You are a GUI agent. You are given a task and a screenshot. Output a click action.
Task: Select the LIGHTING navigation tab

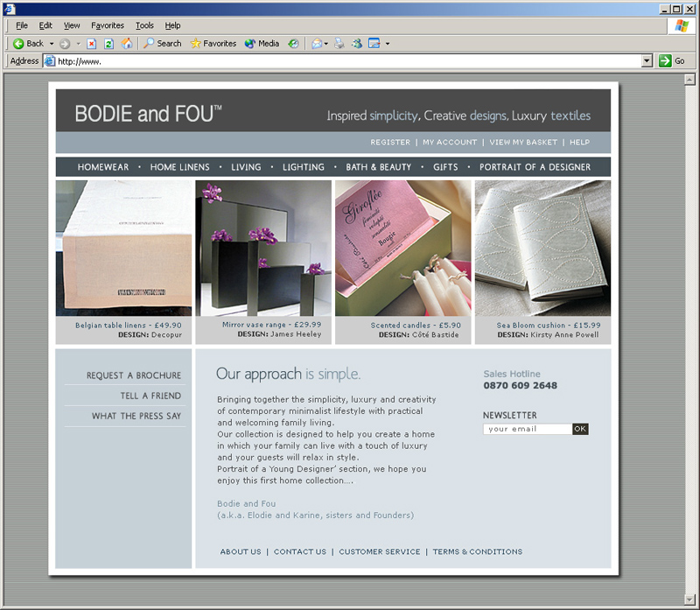click(304, 167)
